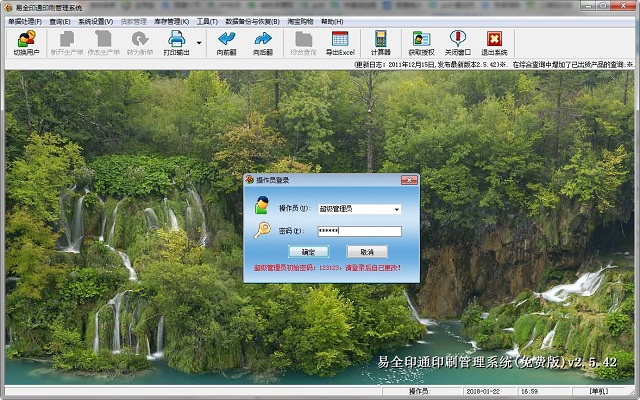Click the 获取授权 (get license) icon
Image resolution: width=640 pixels, height=400 pixels.
(421, 43)
